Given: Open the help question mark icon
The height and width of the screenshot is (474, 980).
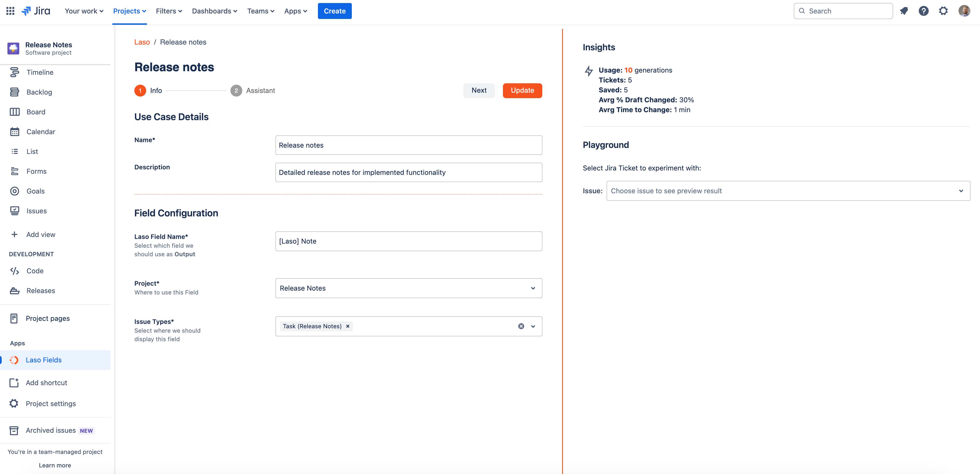Looking at the screenshot, I should (923, 11).
